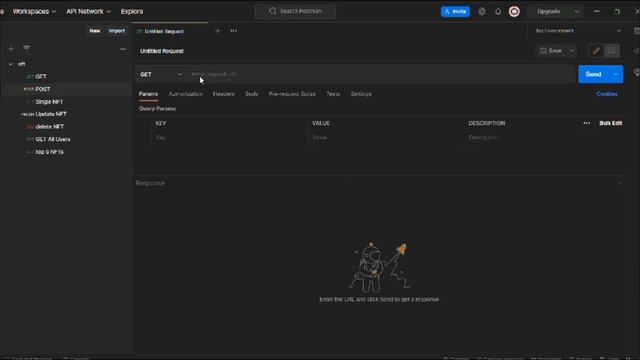Select the Untitled Request tab
This screenshot has height=360, width=640.
170,31
